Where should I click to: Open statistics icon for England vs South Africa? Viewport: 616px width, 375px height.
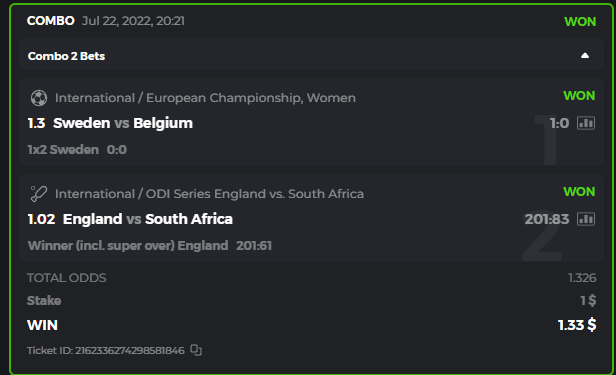[586, 219]
